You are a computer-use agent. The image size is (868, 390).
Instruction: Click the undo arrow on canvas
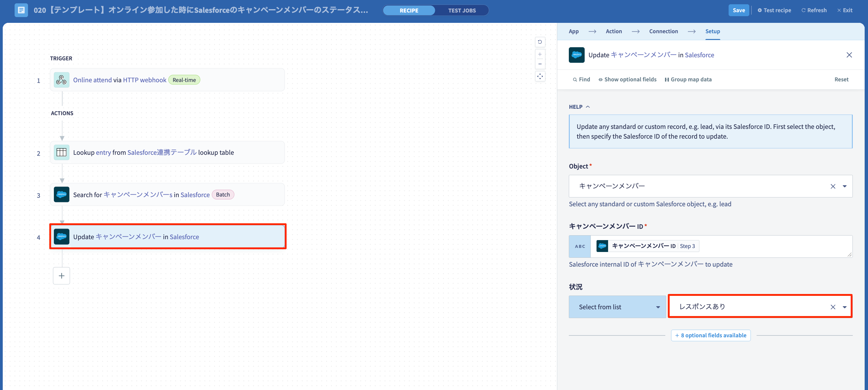540,42
